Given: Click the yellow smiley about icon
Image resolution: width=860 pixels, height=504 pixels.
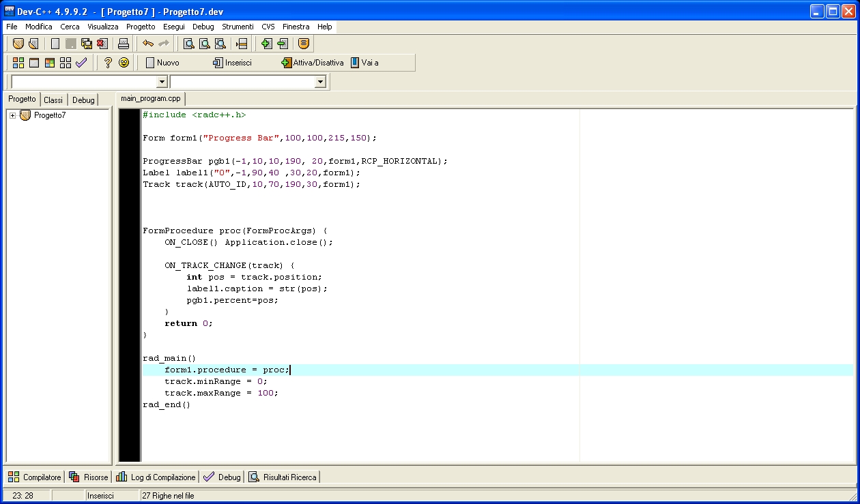Looking at the screenshot, I should [124, 63].
